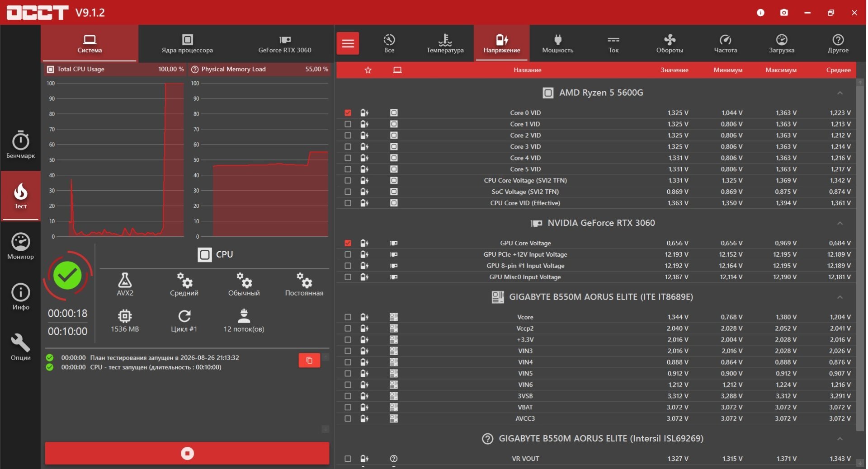868x469 pixels.
Task: Take a screenshot with camera icon
Action: [x=784, y=13]
